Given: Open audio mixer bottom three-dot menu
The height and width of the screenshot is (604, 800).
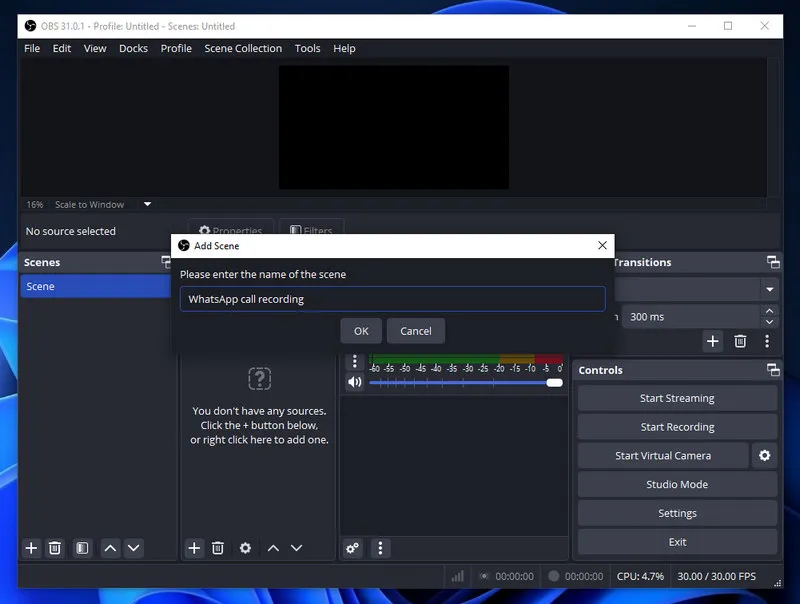Looking at the screenshot, I should click(380, 548).
